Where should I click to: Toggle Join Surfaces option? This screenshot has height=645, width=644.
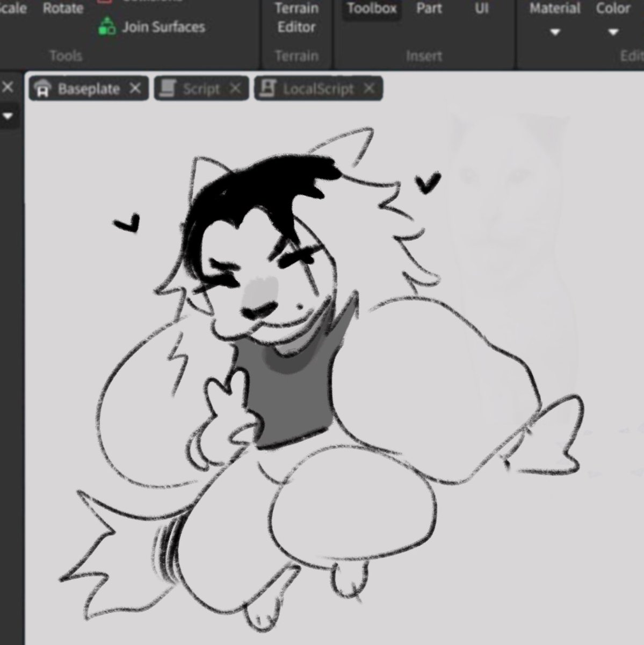tap(152, 27)
